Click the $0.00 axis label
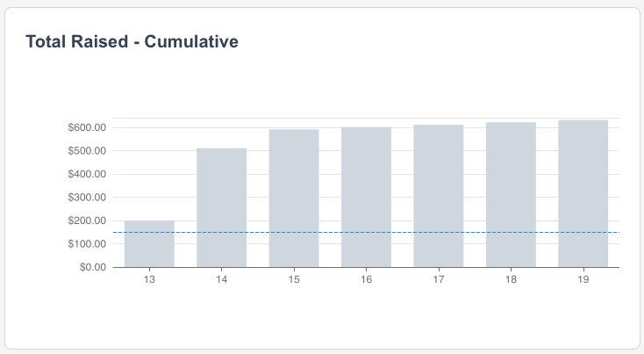Viewport: 644px width, 354px height. coord(92,267)
